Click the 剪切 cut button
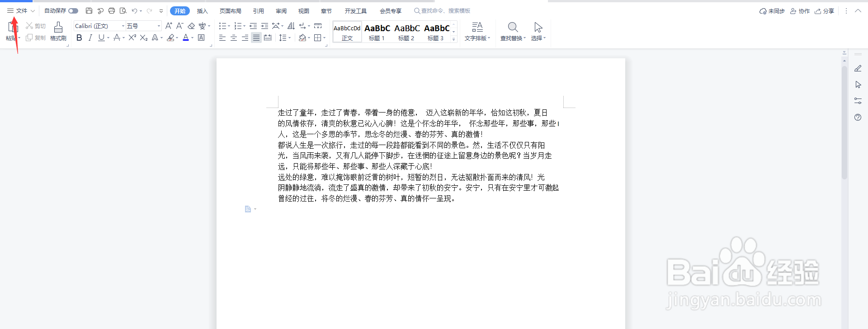Image resolution: width=868 pixels, height=329 pixels. [36, 26]
